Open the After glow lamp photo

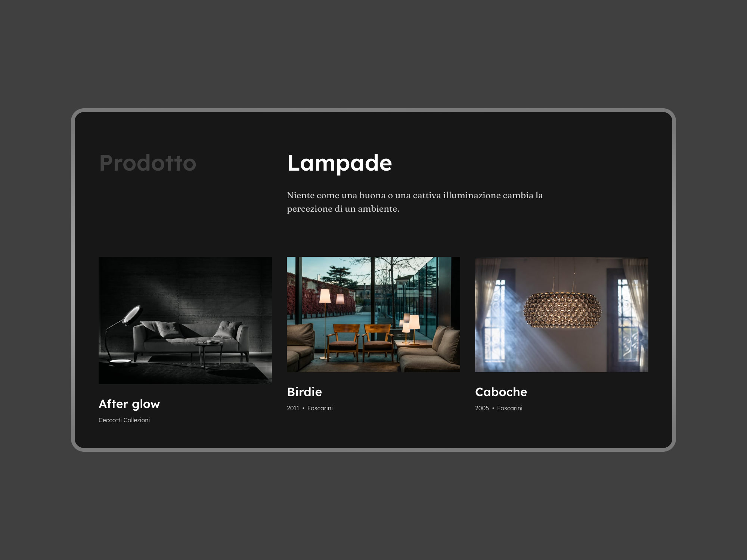click(x=185, y=320)
